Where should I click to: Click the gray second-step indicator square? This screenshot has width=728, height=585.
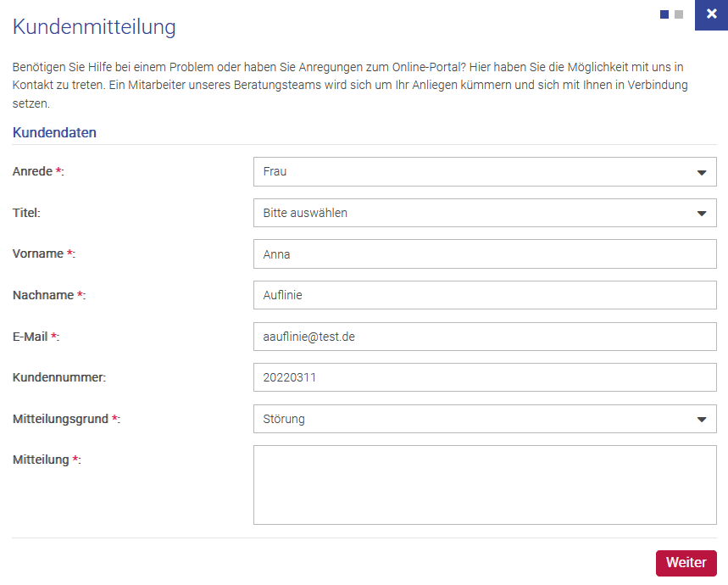679,14
